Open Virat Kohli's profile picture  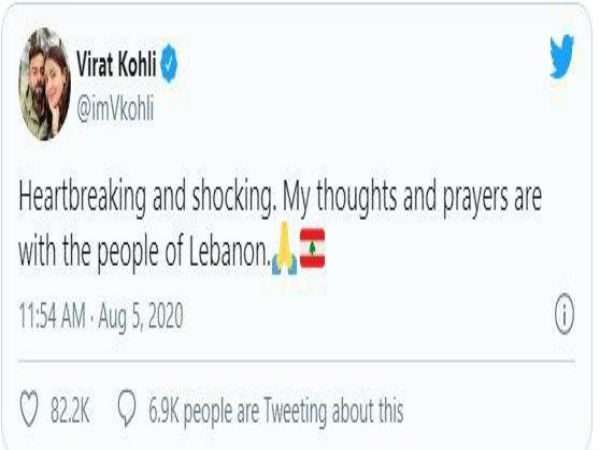(45, 84)
